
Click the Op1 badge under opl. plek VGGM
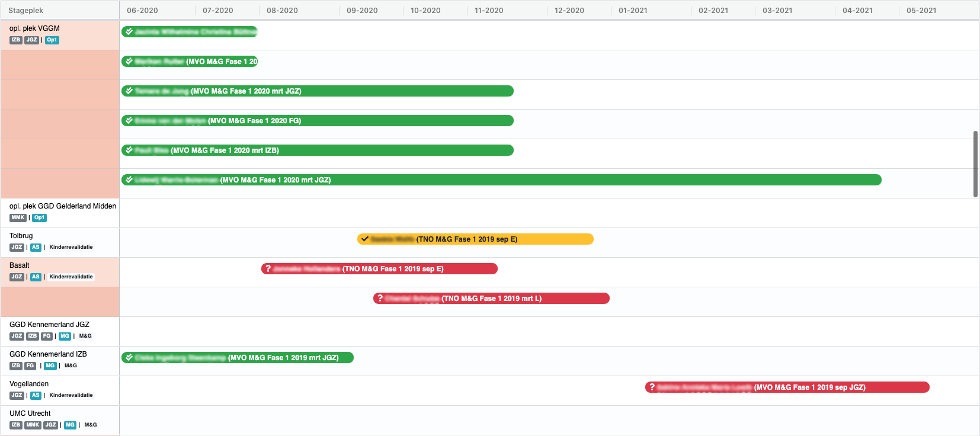[x=52, y=40]
